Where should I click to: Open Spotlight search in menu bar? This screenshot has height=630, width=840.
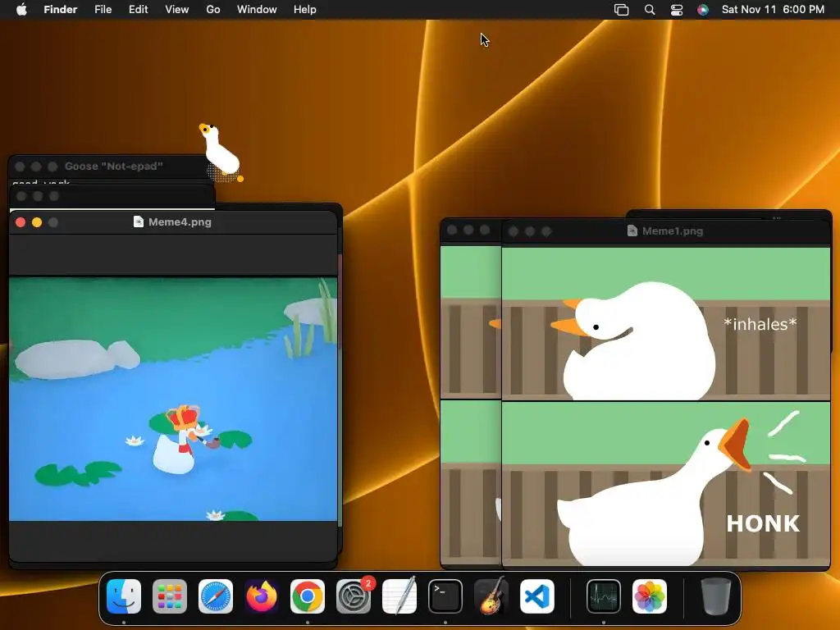click(650, 10)
